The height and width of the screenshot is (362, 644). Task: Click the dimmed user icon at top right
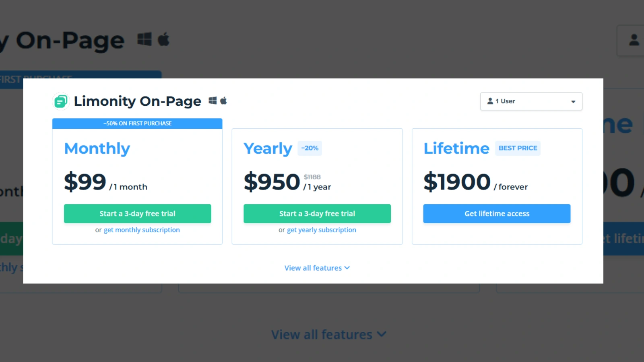(634, 40)
